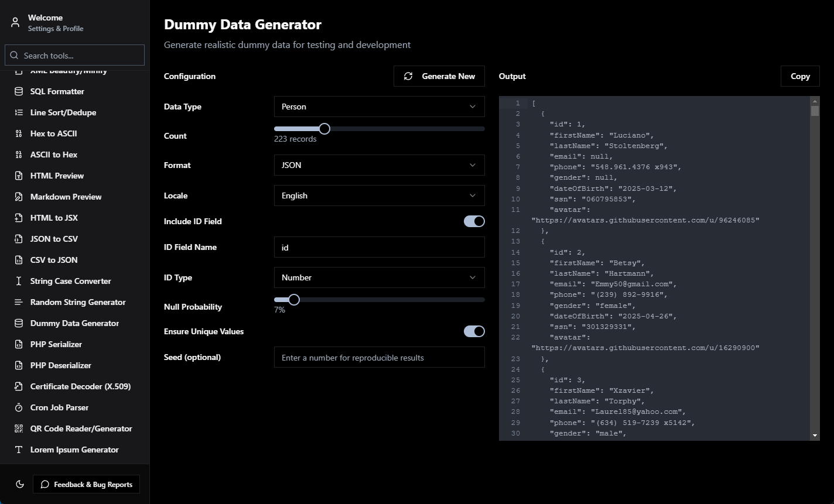
Task: Disable the Include ID Field switch
Action: 474,221
